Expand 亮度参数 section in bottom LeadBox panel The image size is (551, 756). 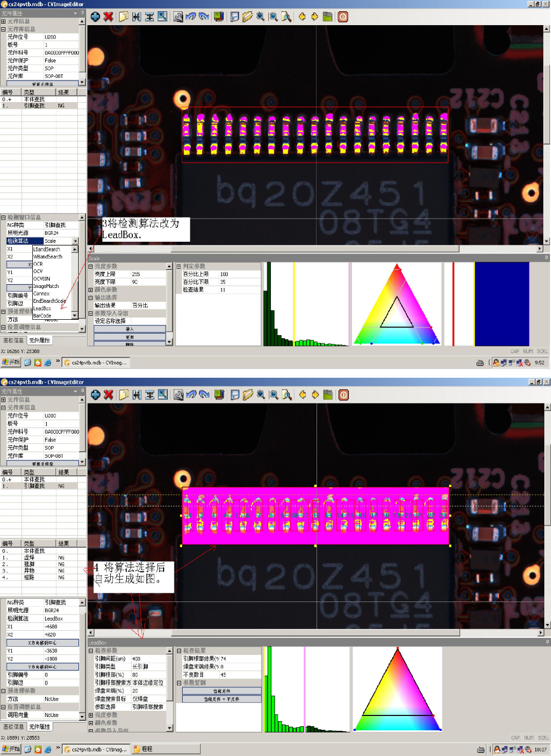click(91, 715)
